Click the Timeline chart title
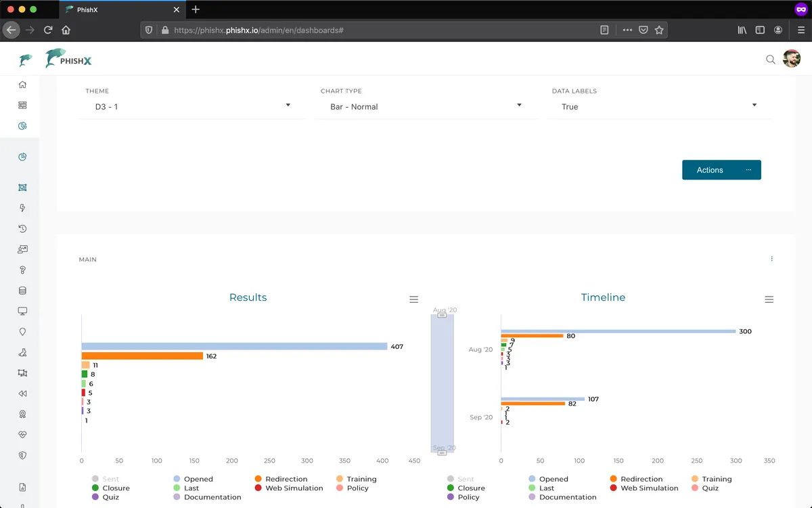Screen dimensions: 812x508 [603, 297]
